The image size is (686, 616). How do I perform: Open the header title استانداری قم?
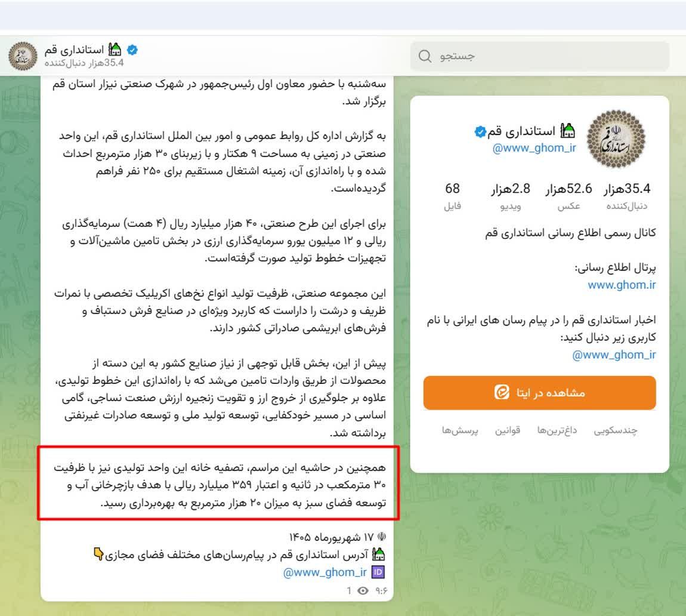point(74,50)
